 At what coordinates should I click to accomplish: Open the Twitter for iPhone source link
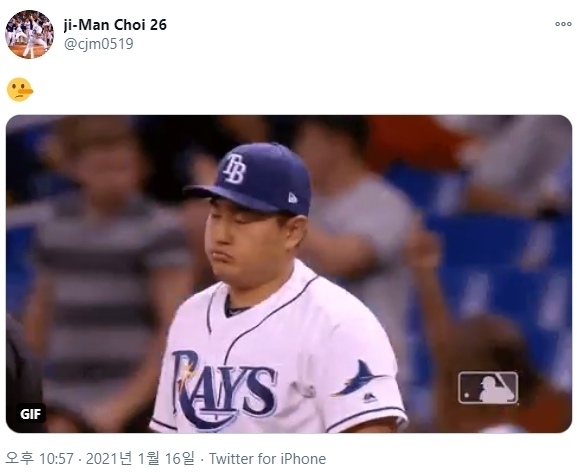[x=267, y=459]
